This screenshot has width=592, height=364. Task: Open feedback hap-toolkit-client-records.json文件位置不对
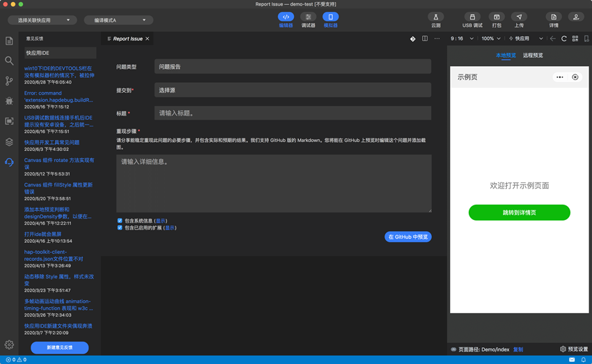pyautogui.click(x=54, y=255)
